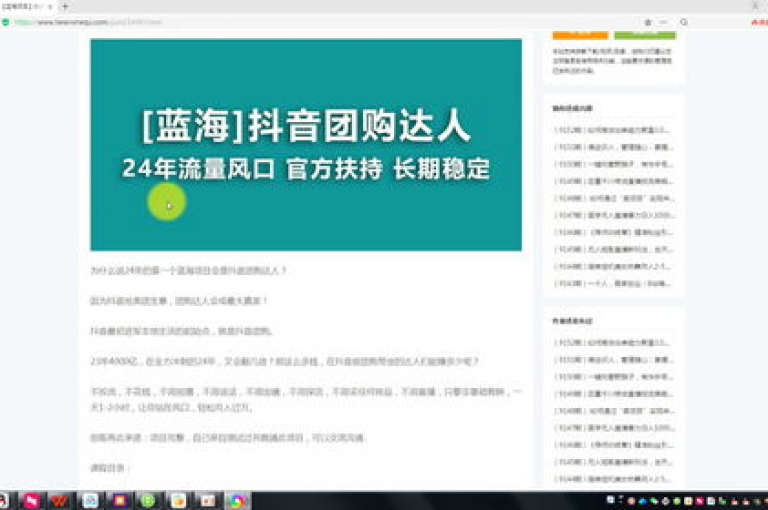768x510 pixels.
Task: Click the pink-red tray icon
Action: (x=699, y=501)
